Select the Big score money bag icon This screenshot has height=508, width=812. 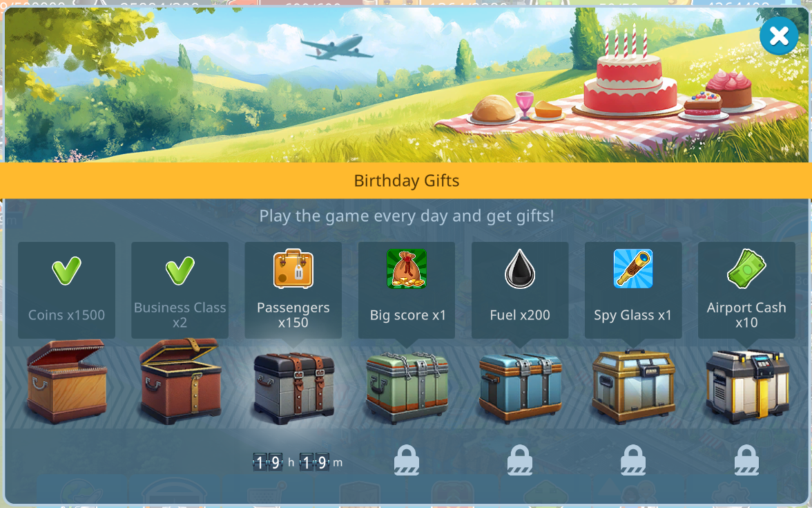(407, 268)
